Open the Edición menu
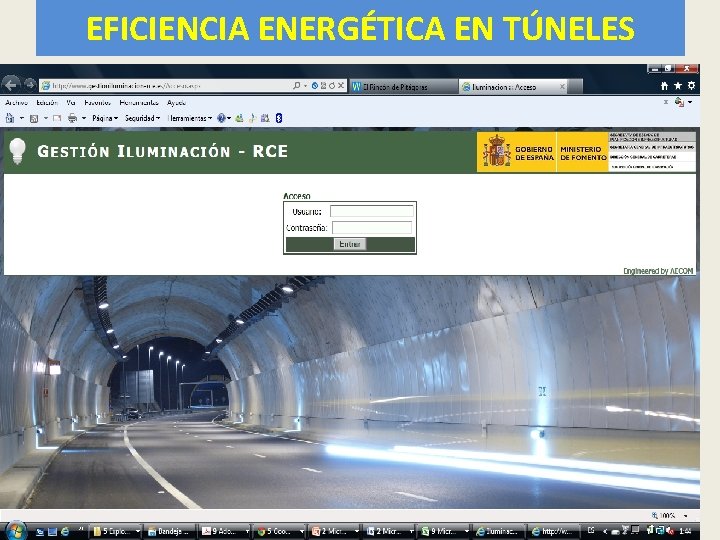The width and height of the screenshot is (720, 540). 47,102
